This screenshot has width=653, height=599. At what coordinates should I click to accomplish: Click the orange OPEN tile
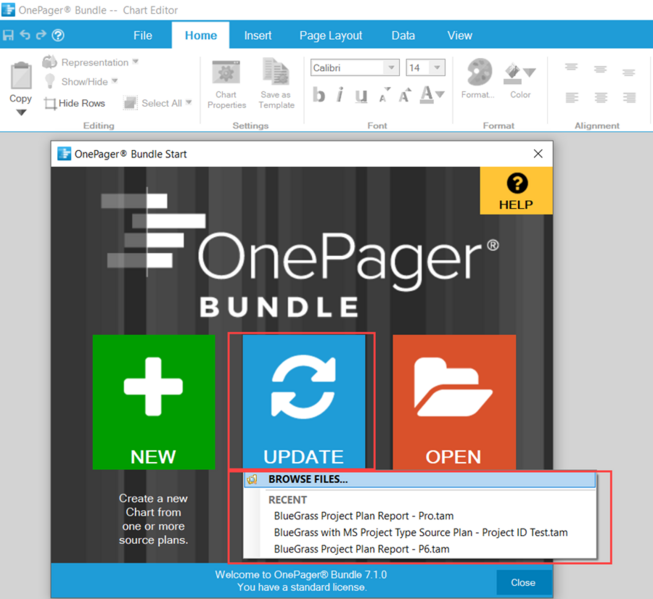(x=454, y=402)
